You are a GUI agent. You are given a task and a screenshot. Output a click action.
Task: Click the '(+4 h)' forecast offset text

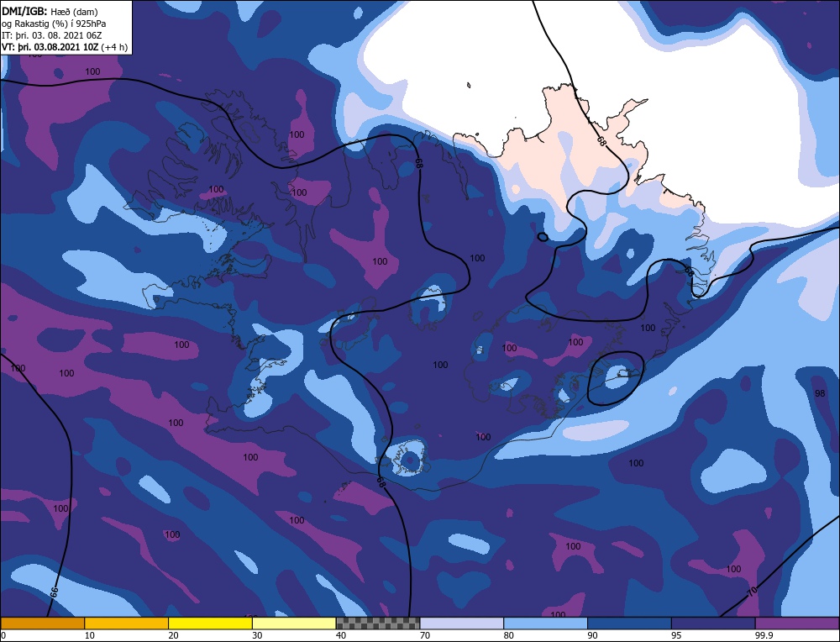coord(115,47)
